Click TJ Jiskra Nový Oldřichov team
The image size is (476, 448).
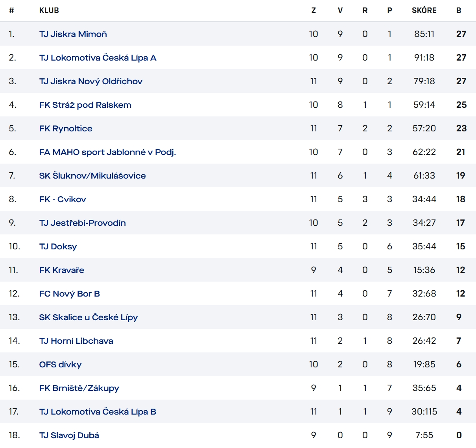(x=91, y=81)
